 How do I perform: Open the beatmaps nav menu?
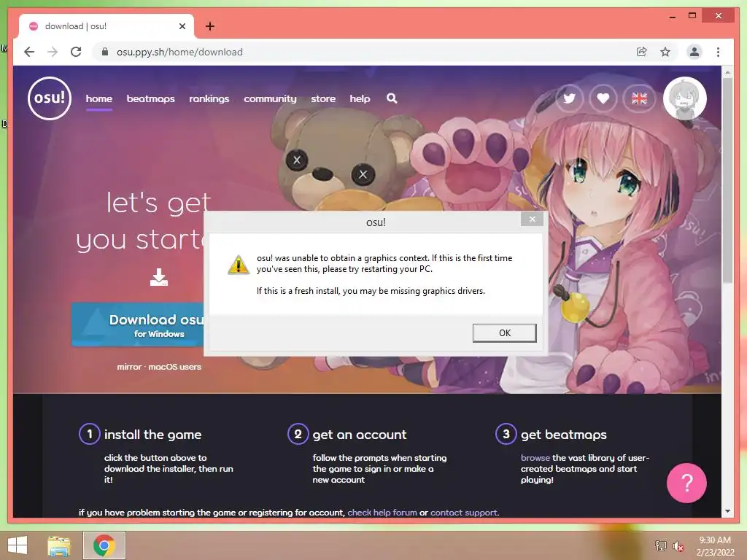[150, 98]
